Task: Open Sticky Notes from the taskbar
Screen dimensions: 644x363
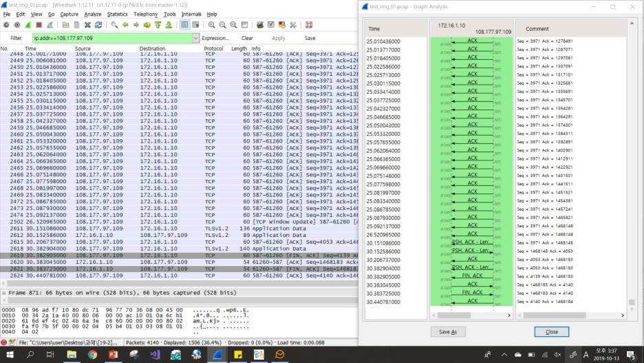Action: 238,354
